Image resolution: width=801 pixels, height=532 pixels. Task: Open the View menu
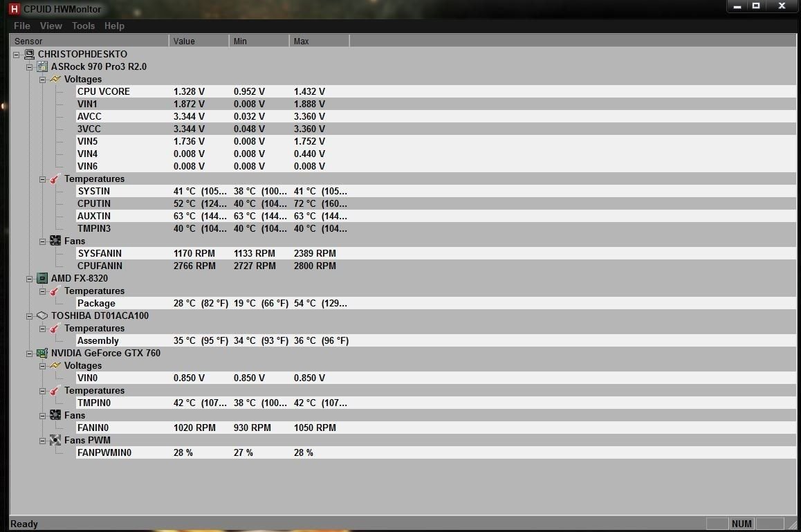(x=50, y=26)
